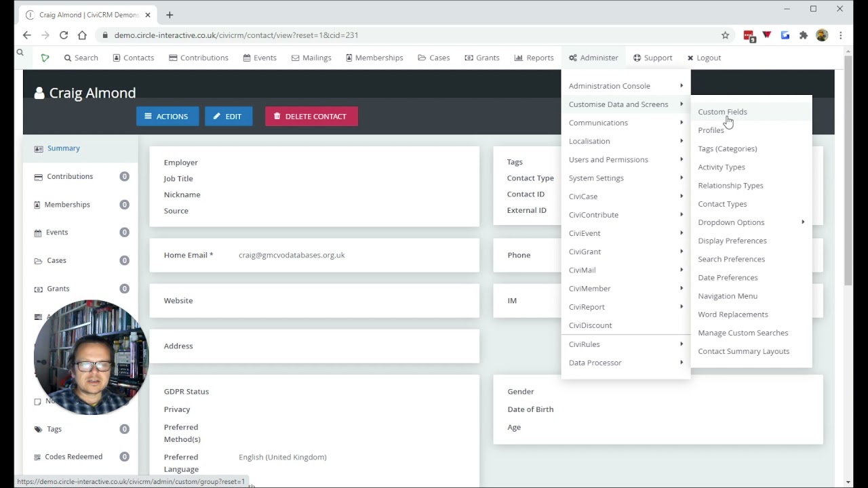Select Display Preferences menu entry

point(751,241)
